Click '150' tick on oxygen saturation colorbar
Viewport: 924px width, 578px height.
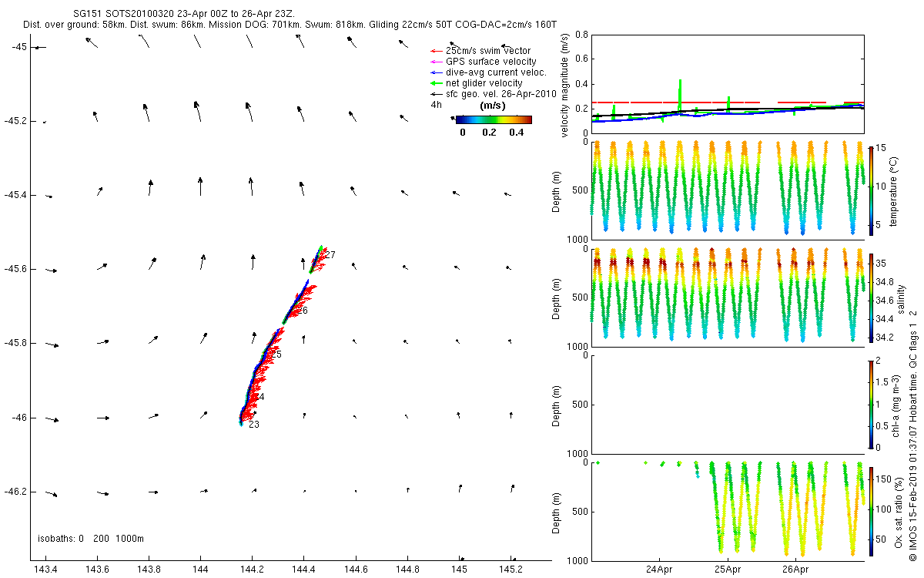click(884, 480)
